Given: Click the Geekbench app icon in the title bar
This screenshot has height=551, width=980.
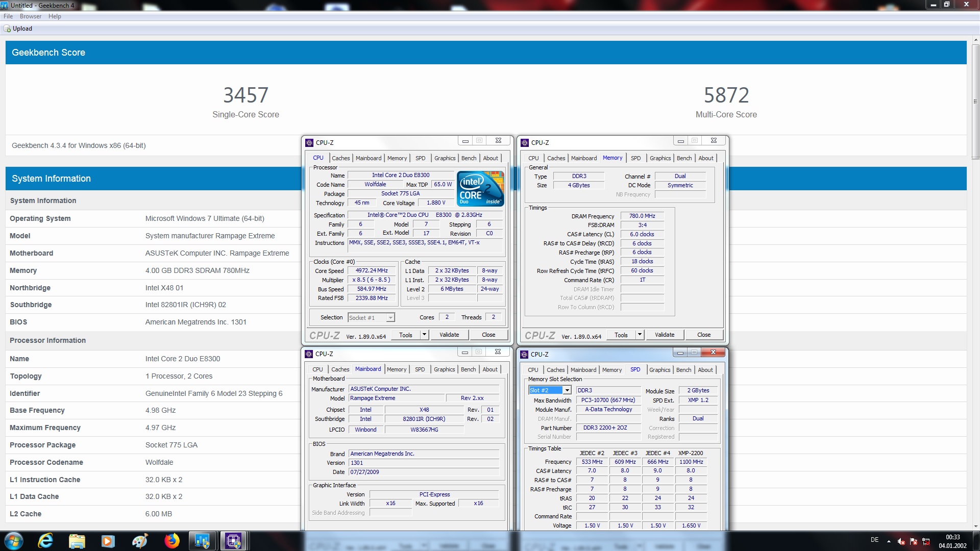Looking at the screenshot, I should click(x=5, y=5).
